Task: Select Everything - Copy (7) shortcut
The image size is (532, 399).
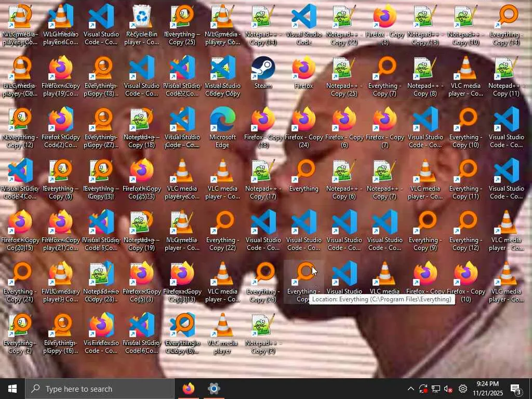Action: click(x=385, y=77)
